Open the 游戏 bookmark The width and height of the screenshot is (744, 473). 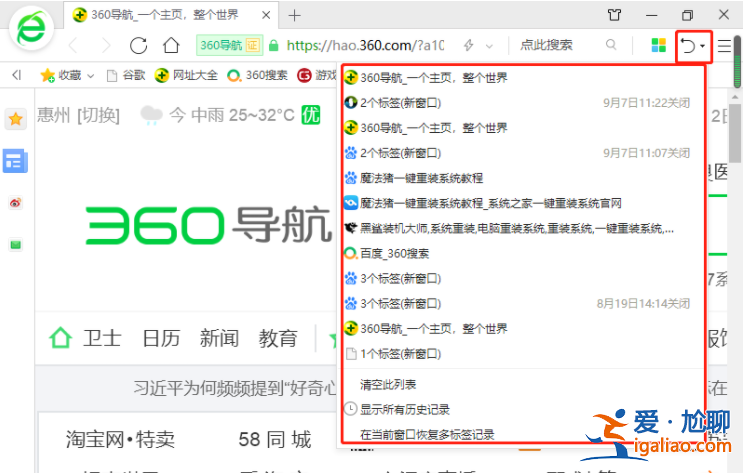click(317, 75)
